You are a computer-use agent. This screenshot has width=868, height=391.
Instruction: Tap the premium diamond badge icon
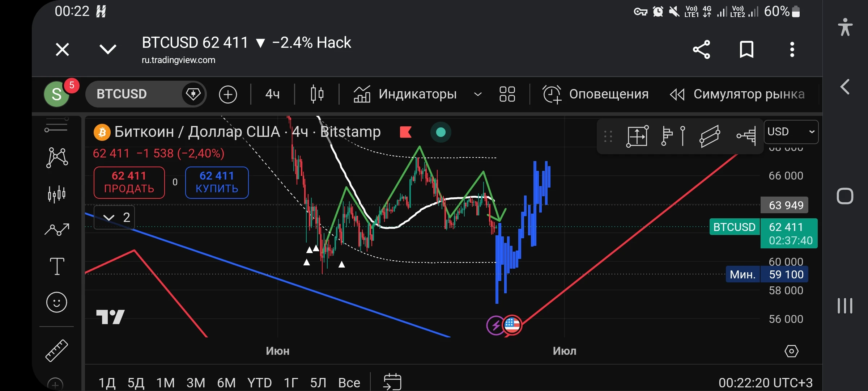[193, 94]
